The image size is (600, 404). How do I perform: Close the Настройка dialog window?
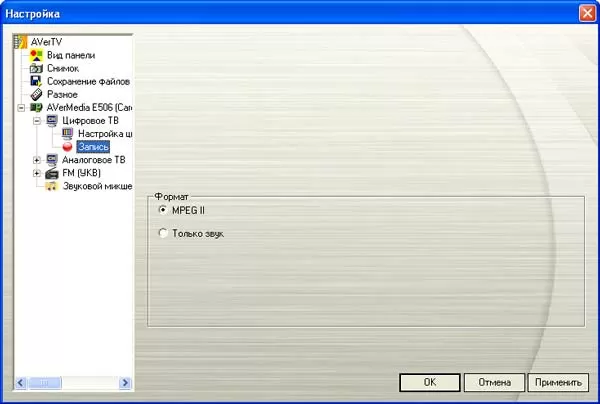coord(585,13)
